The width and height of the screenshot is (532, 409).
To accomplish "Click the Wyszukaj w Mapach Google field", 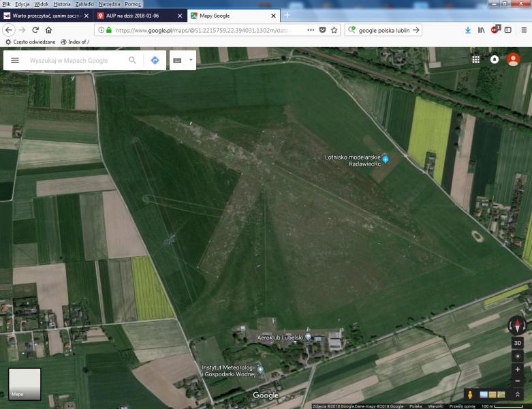I will 75,60.
